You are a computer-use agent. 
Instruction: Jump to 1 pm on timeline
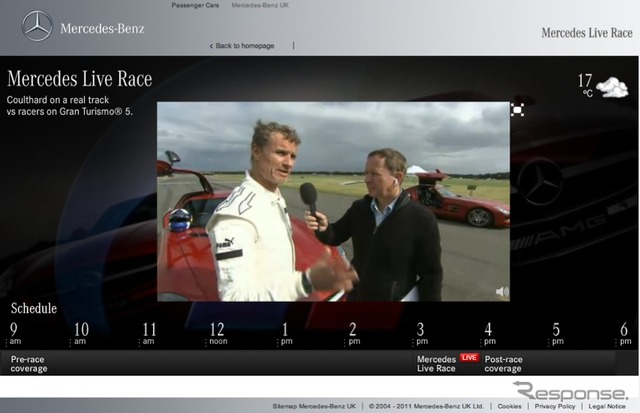pos(286,333)
